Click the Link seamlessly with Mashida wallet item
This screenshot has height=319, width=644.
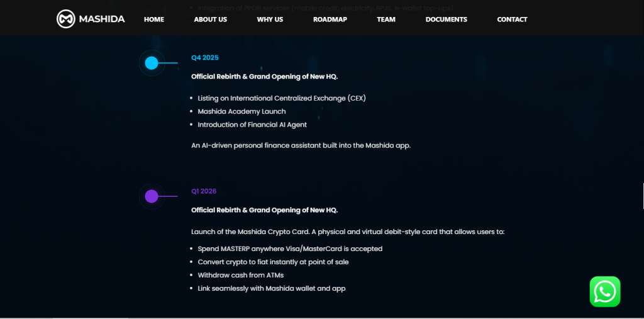[x=271, y=288]
